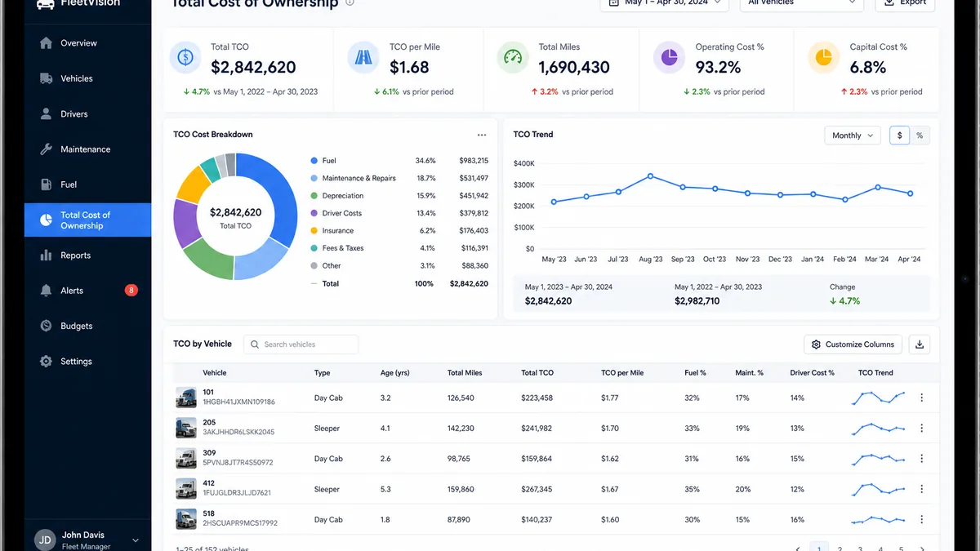Click the vehicle 309 truck thumbnail
980x551 pixels.
(x=186, y=458)
